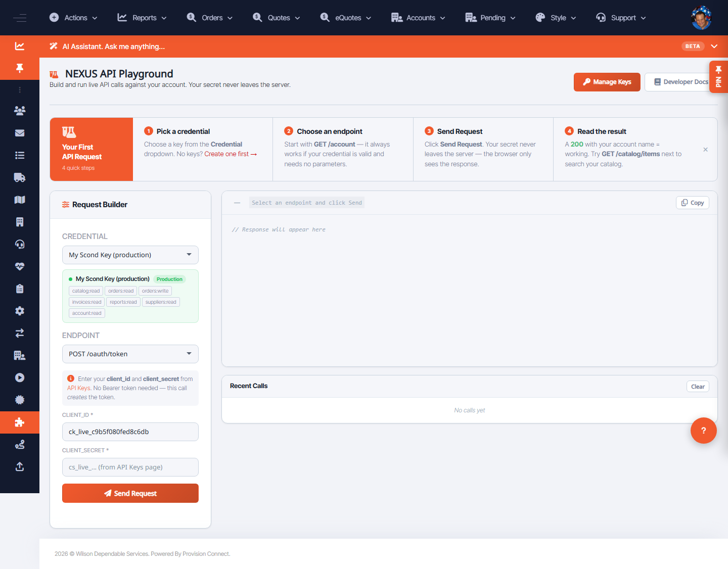This screenshot has height=569, width=728.
Task: Open the clipboard sidebar icon
Action: [x=20, y=289]
